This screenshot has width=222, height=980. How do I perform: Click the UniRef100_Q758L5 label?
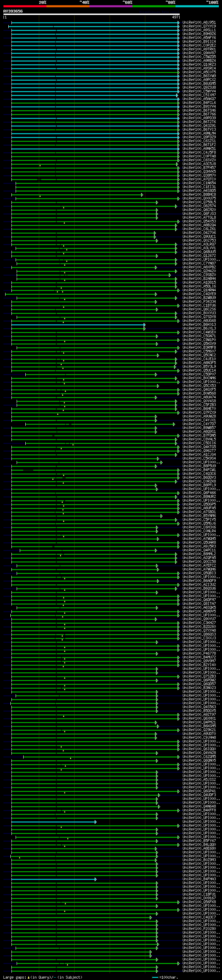(199, 202)
